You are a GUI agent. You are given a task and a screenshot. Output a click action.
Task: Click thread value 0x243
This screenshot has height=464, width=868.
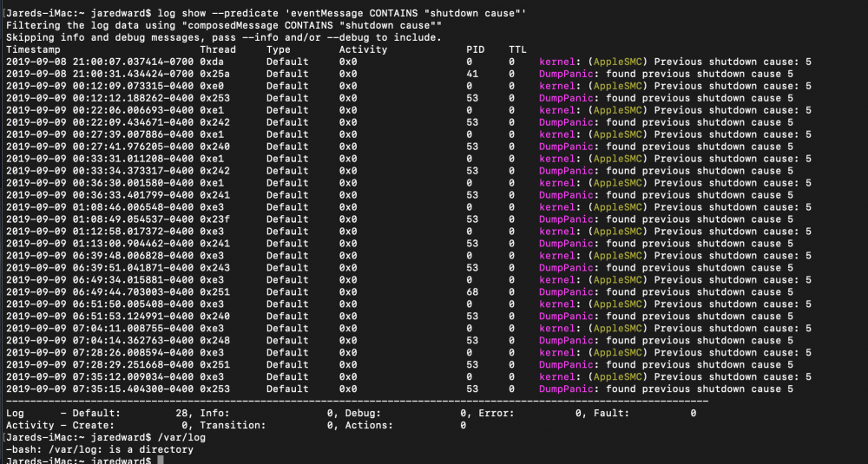click(214, 268)
